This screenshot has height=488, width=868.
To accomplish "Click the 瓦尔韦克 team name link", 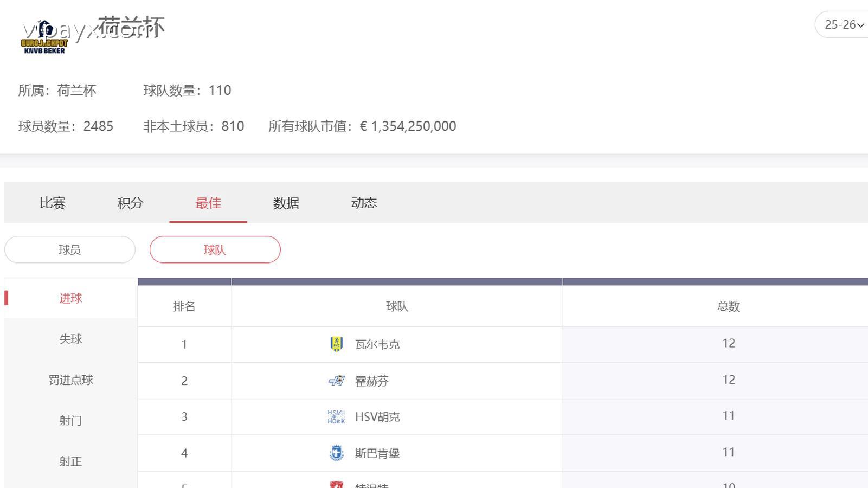I will click(x=377, y=344).
